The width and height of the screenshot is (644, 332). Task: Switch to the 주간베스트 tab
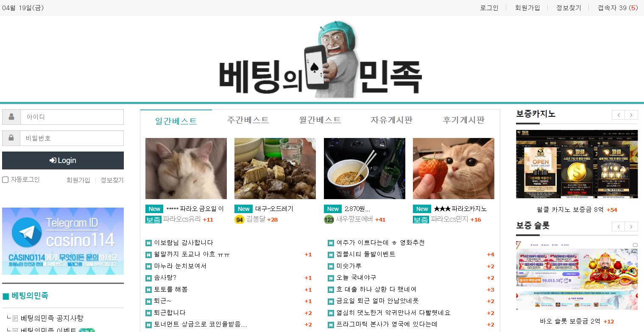[248, 120]
